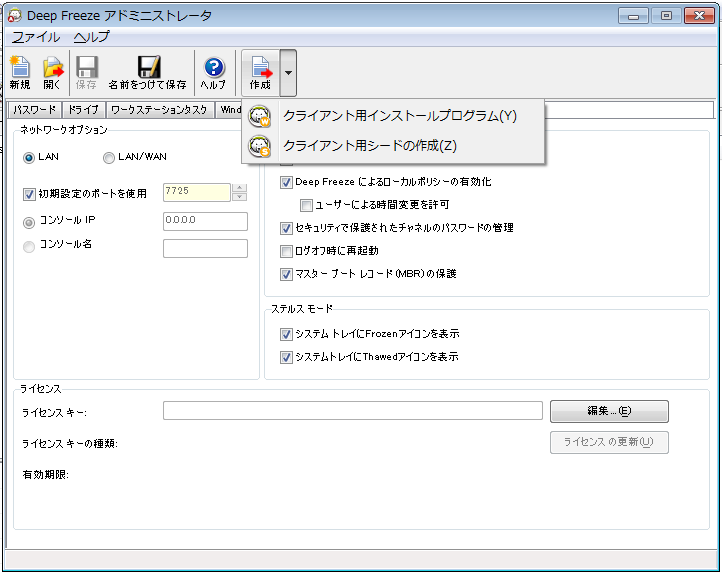
Task: Switch to the パスワード tab
Action: pos(35,110)
